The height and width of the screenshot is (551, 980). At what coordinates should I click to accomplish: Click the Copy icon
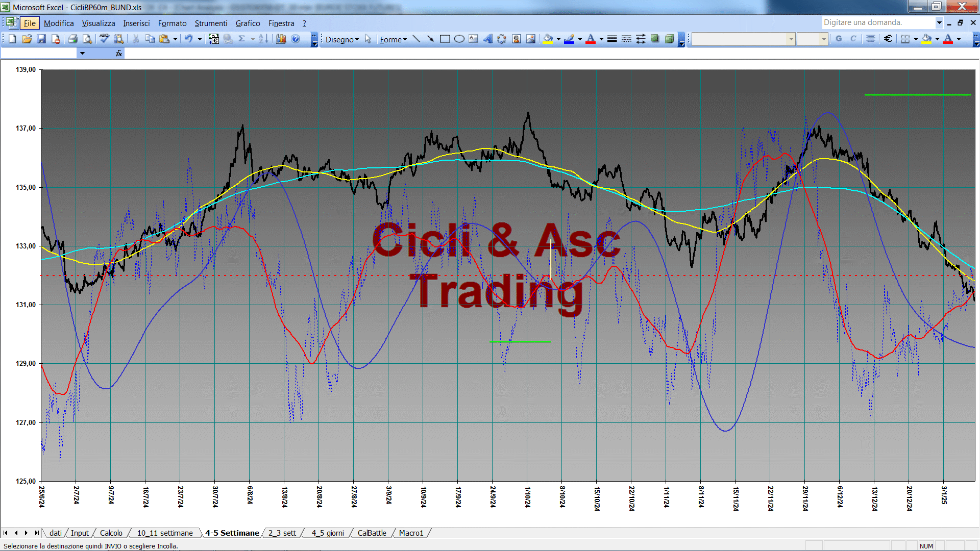point(150,39)
